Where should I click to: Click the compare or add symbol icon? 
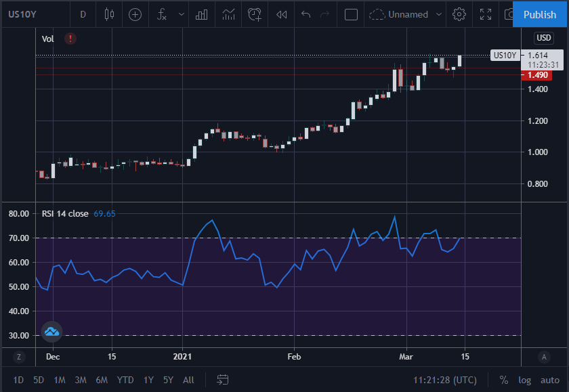click(135, 14)
